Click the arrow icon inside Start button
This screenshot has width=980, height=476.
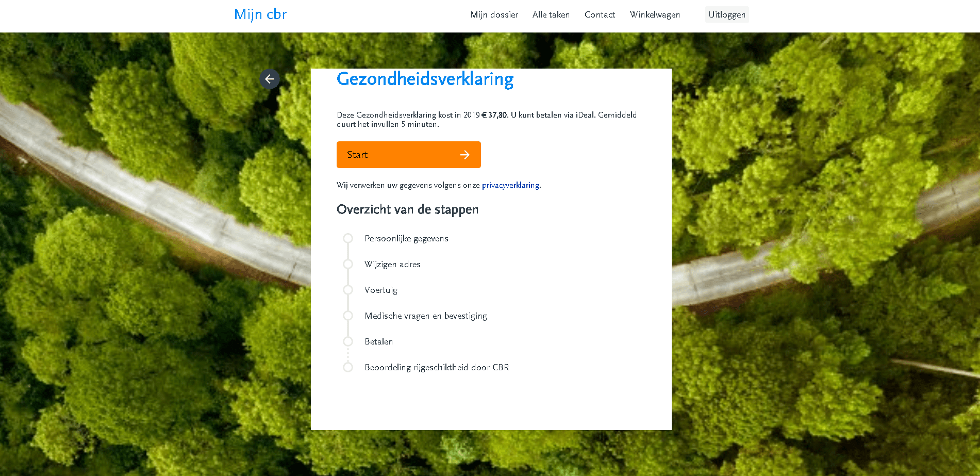465,155
